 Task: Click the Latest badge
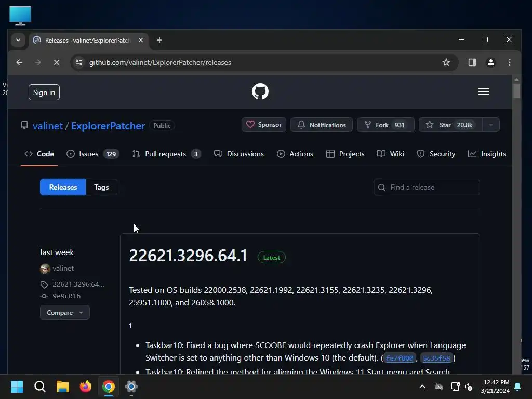point(271,258)
